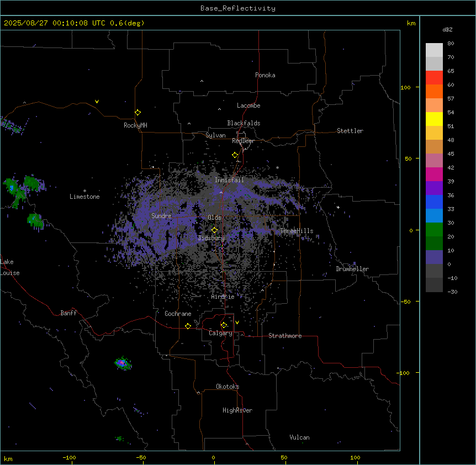Click the yellow diamond marker above Didsbury
Image resolution: width=476 pixels, height=465 pixels.
(x=214, y=230)
